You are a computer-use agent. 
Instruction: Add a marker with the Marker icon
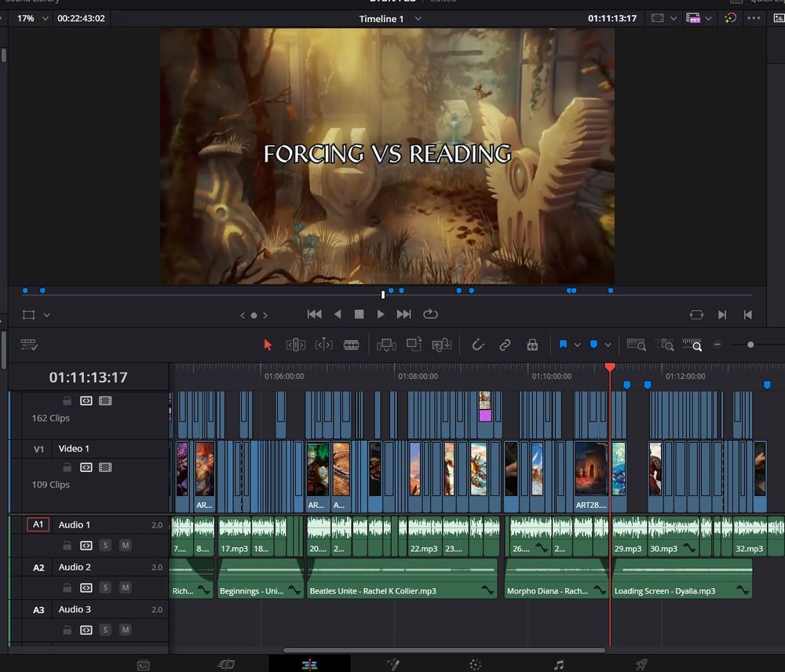point(593,345)
